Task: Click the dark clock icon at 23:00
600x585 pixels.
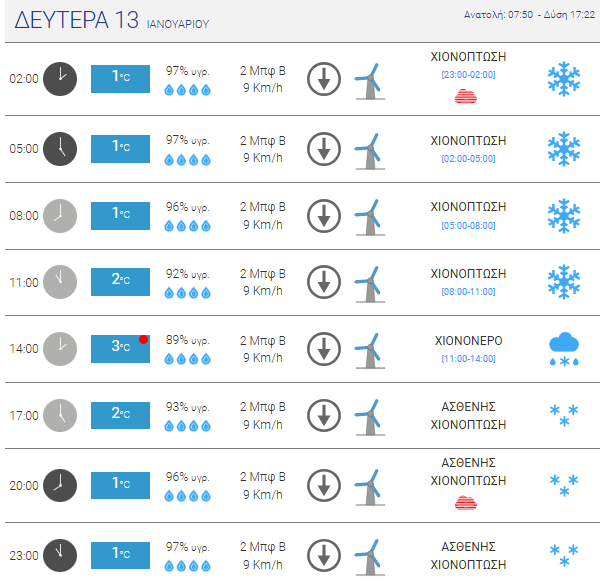Action: [x=60, y=555]
